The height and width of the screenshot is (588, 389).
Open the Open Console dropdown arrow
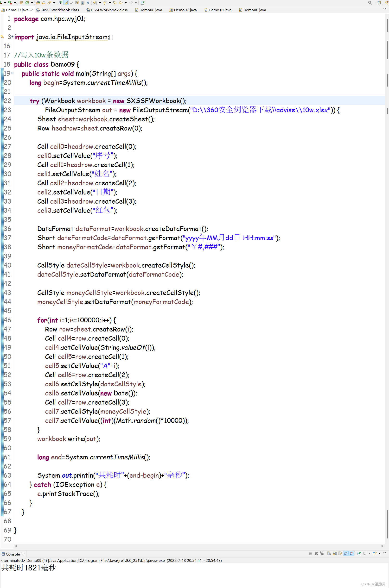click(380, 554)
